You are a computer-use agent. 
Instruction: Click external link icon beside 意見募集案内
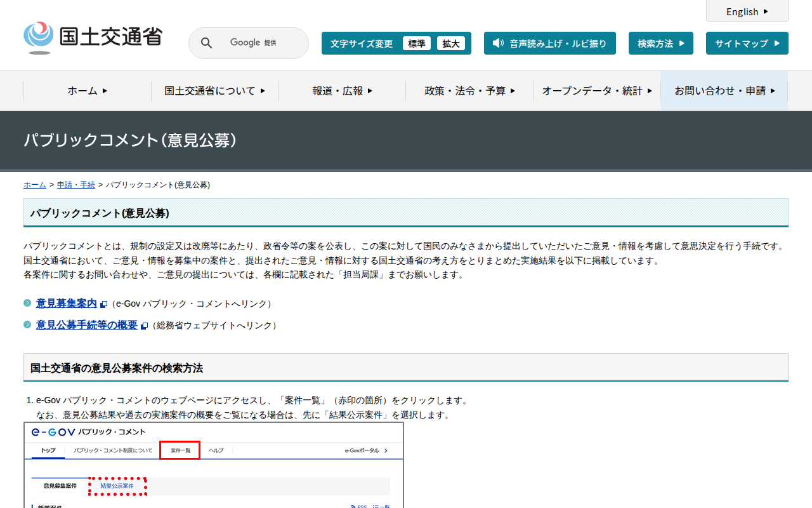(104, 305)
